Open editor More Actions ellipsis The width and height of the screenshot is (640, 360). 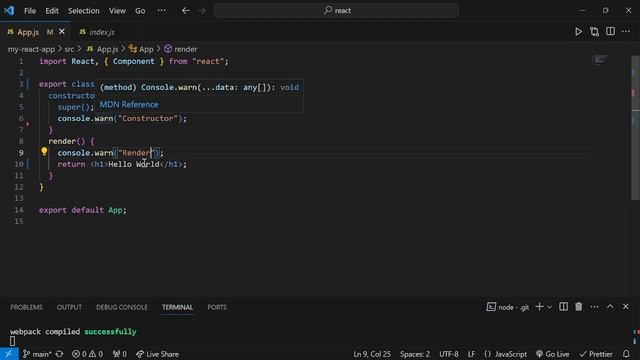coord(626,31)
